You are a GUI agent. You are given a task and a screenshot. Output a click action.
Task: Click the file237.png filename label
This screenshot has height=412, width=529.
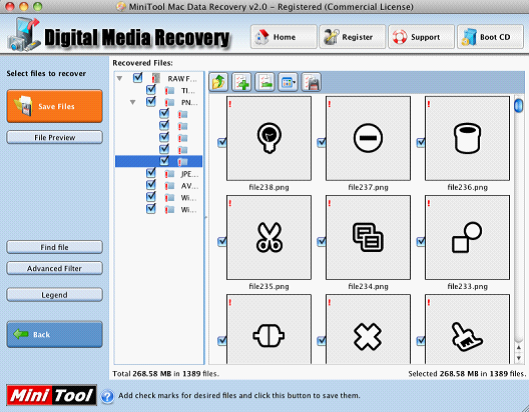click(368, 187)
